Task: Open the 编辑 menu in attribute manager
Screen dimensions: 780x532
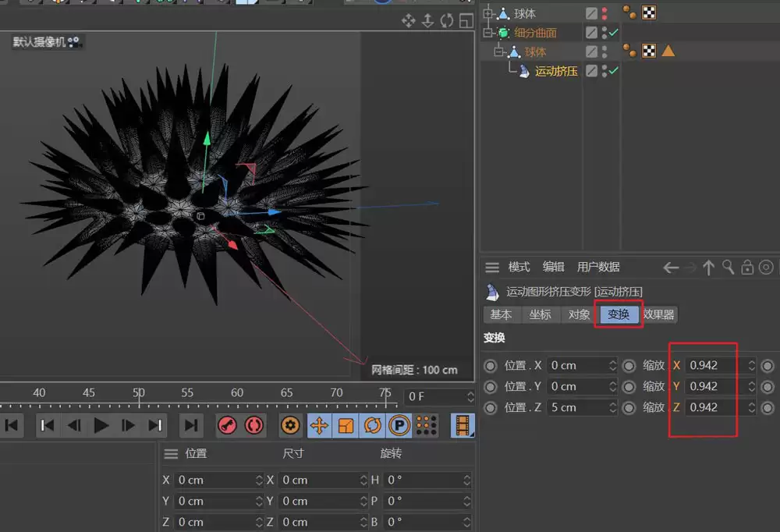Action: click(553, 266)
